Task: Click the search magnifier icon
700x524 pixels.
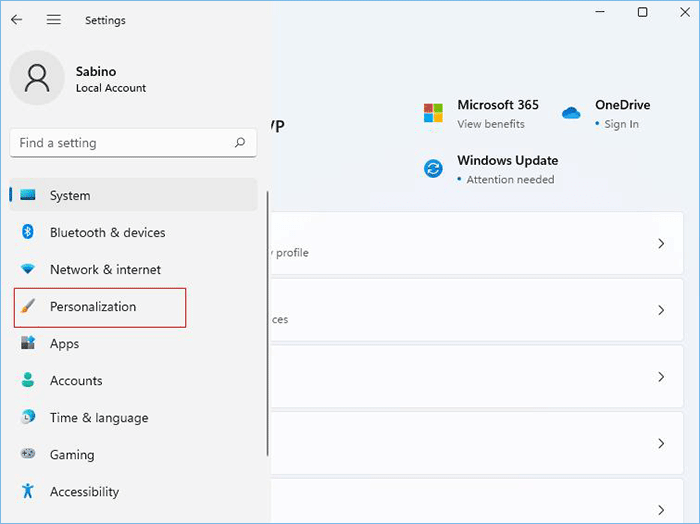Action: (240, 143)
